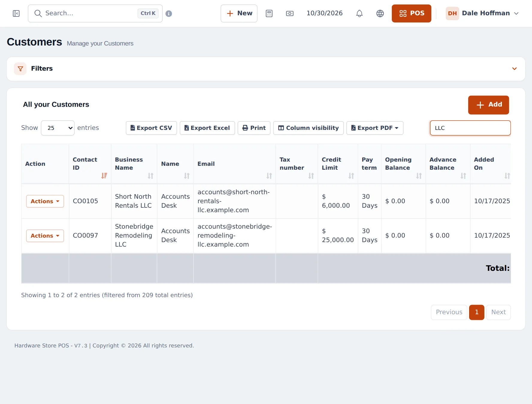The width and height of the screenshot is (532, 404).
Task: Open Column visibility options
Action: pos(308,128)
